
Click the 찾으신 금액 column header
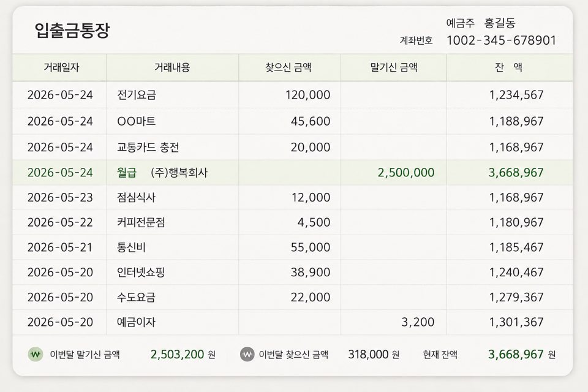click(288, 67)
